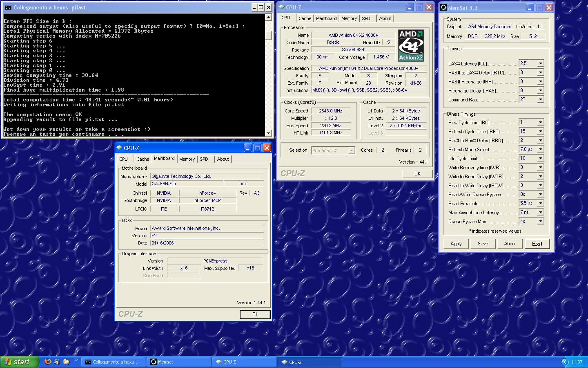588x368 pixels.
Task: Open the folder icon in quick launch
Action: click(x=66, y=362)
